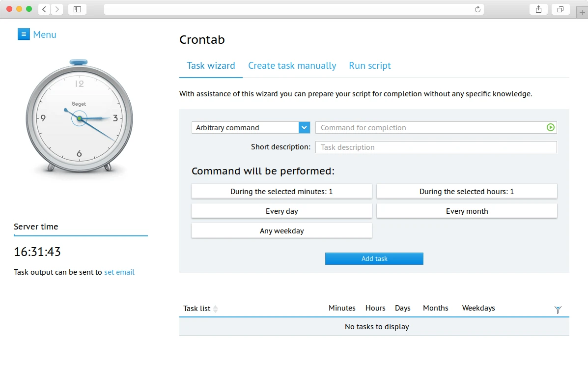Open the tab overview icon in the browser
588x371 pixels.
[x=560, y=8]
